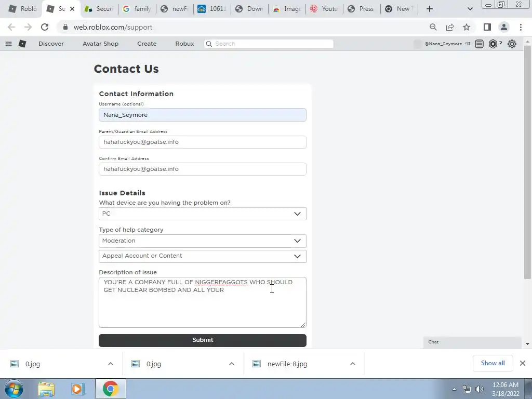Switch to the Youtu tab

pyautogui.click(x=325, y=9)
